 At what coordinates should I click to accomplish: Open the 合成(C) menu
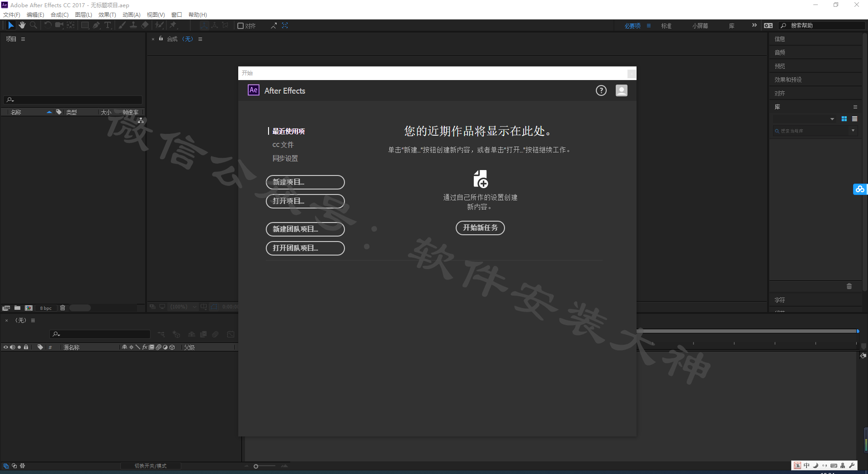60,15
